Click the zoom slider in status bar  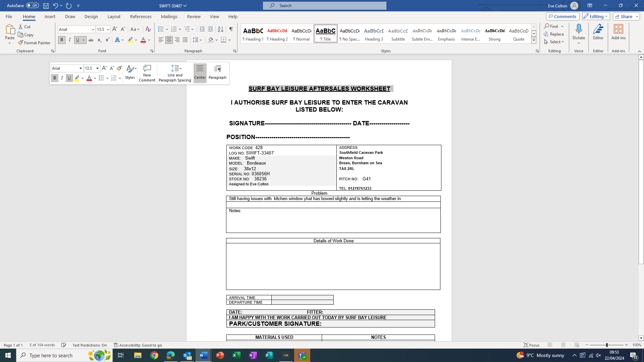[606, 345]
